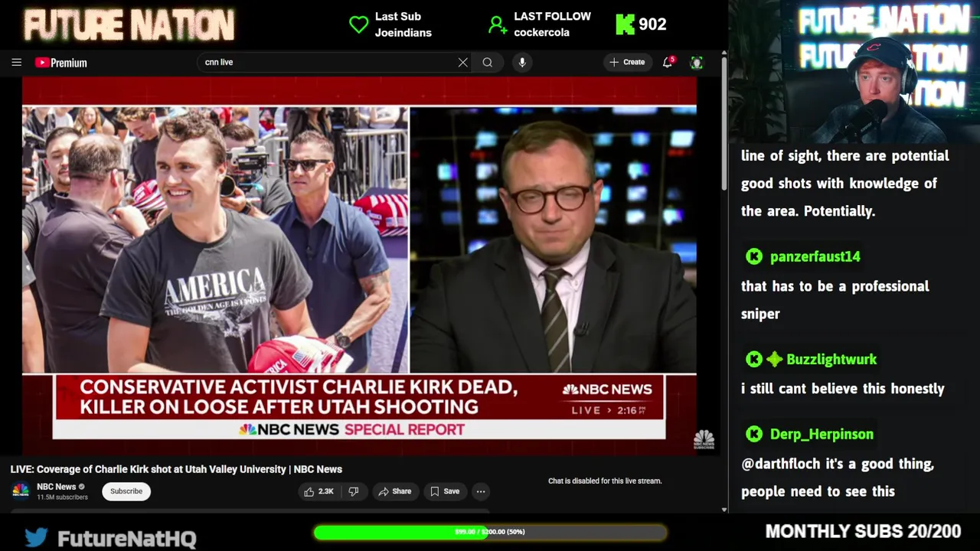This screenshot has width=980, height=551.
Task: Share the live stream video
Action: (395, 491)
